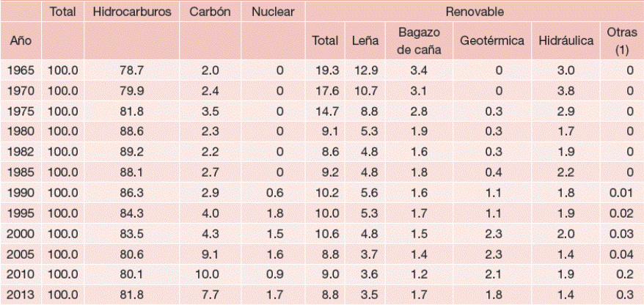Click the Geotérmica column header
The width and height of the screenshot is (644, 305).
(x=491, y=41)
